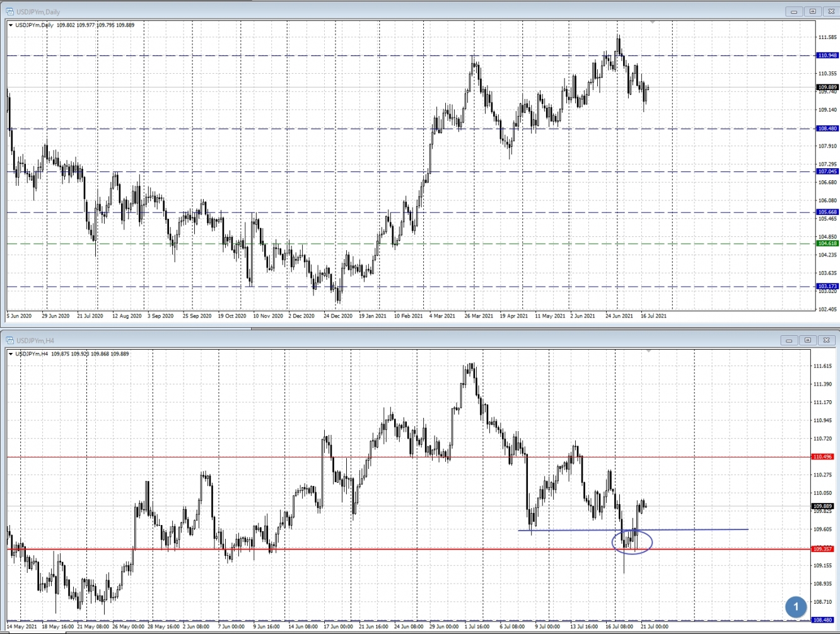The width and height of the screenshot is (840, 634).
Task: Click the USDJPYm,Daily label inside the Daily chart
Action: [x=34, y=25]
